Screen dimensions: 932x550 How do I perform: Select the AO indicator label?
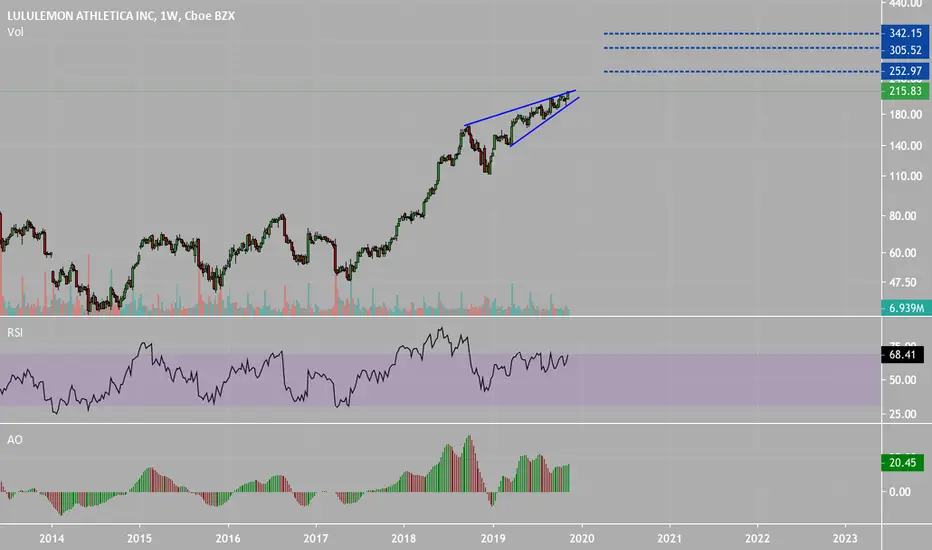15,439
